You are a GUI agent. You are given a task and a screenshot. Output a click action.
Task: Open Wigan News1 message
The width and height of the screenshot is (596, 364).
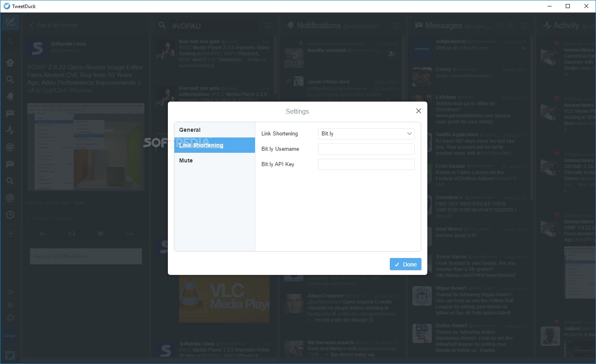pos(470,301)
